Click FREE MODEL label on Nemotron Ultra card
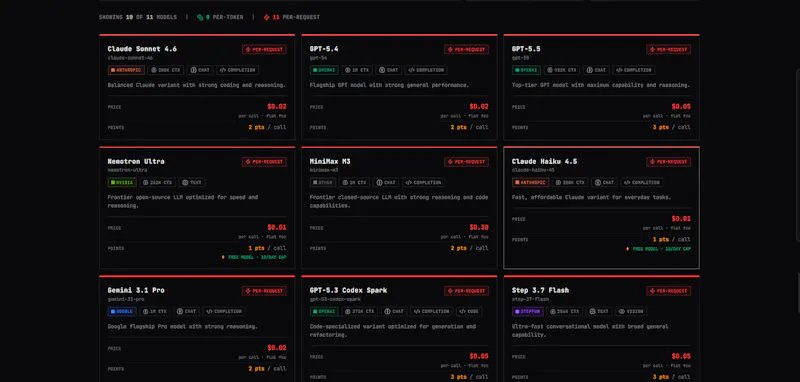 (x=254, y=257)
